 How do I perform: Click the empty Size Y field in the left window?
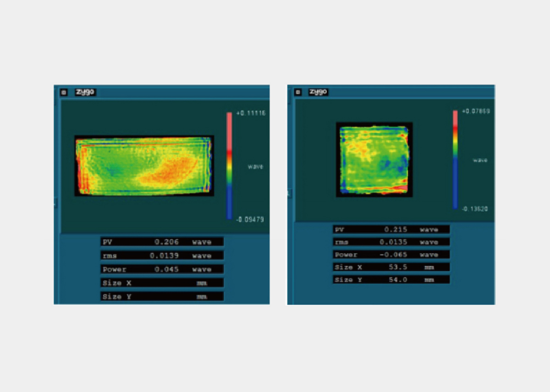click(x=162, y=297)
